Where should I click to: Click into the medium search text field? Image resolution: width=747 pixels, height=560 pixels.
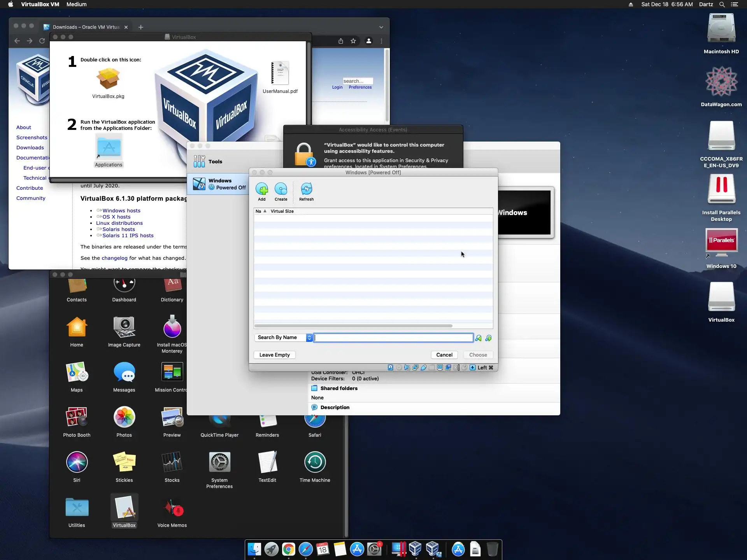393,338
